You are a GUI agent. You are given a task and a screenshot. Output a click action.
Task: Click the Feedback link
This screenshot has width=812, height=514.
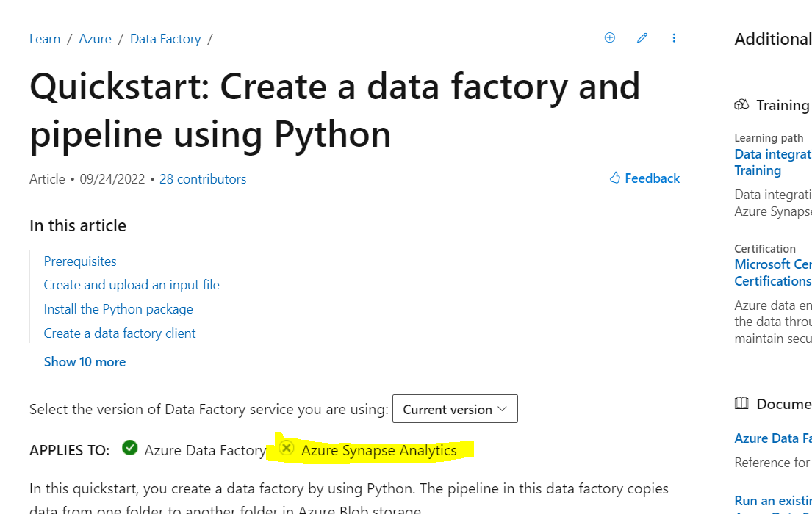652,178
